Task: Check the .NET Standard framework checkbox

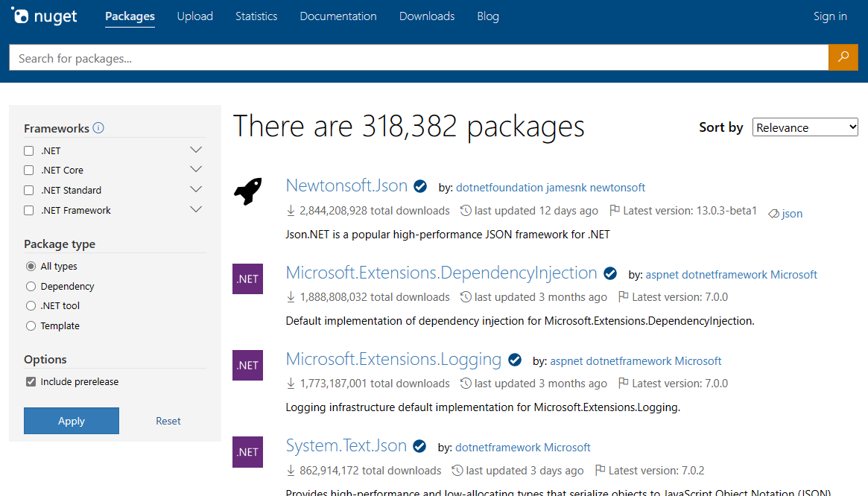Action: [x=29, y=190]
